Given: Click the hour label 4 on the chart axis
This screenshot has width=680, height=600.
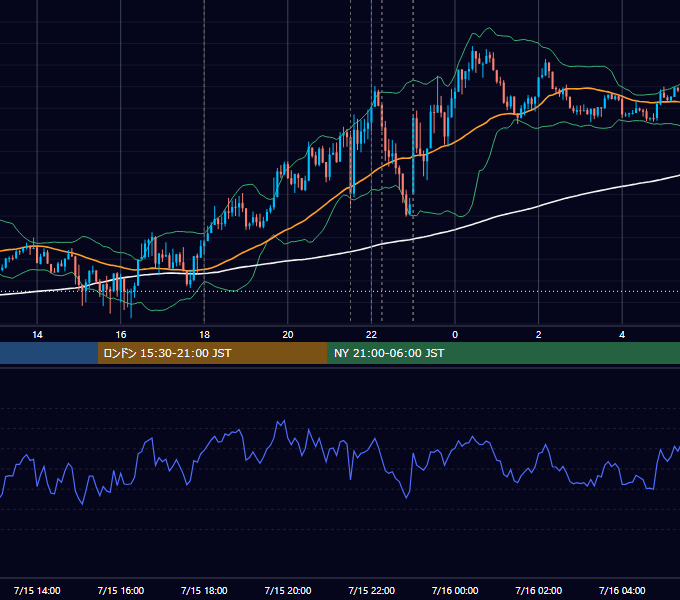Looking at the screenshot, I should 622,335.
